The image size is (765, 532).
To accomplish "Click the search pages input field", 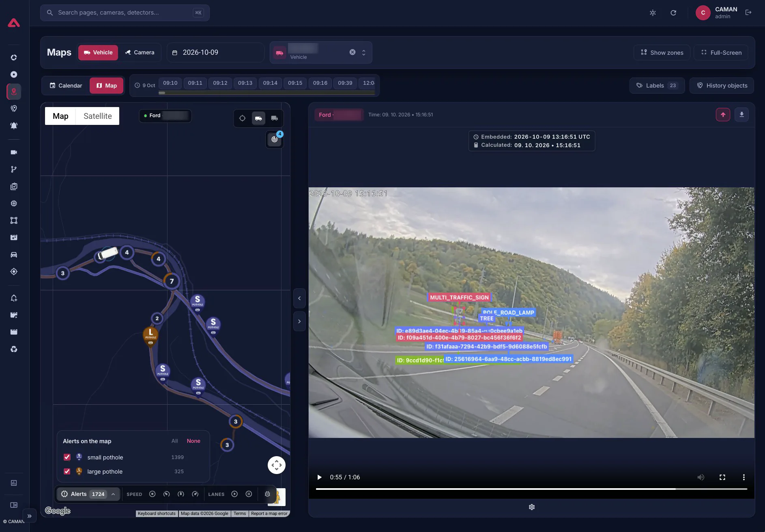I will pos(125,13).
